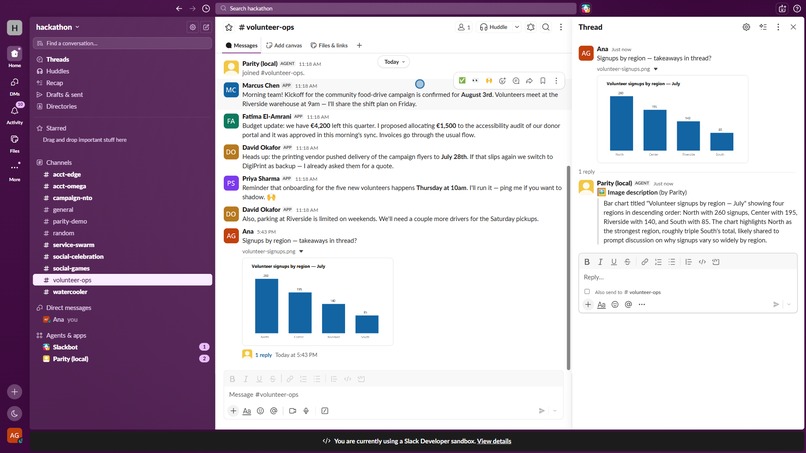This screenshot has width=806, height=453.
Task: Click the add reaction icon on Marcus Chen's message
Action: coord(502,81)
